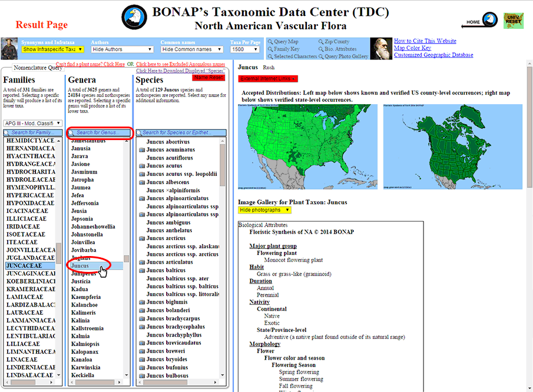Click the Query Map magnifier icon

270,42
